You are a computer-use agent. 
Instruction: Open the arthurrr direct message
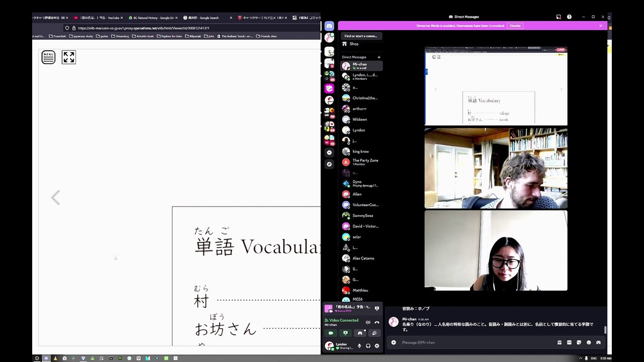coord(361,109)
